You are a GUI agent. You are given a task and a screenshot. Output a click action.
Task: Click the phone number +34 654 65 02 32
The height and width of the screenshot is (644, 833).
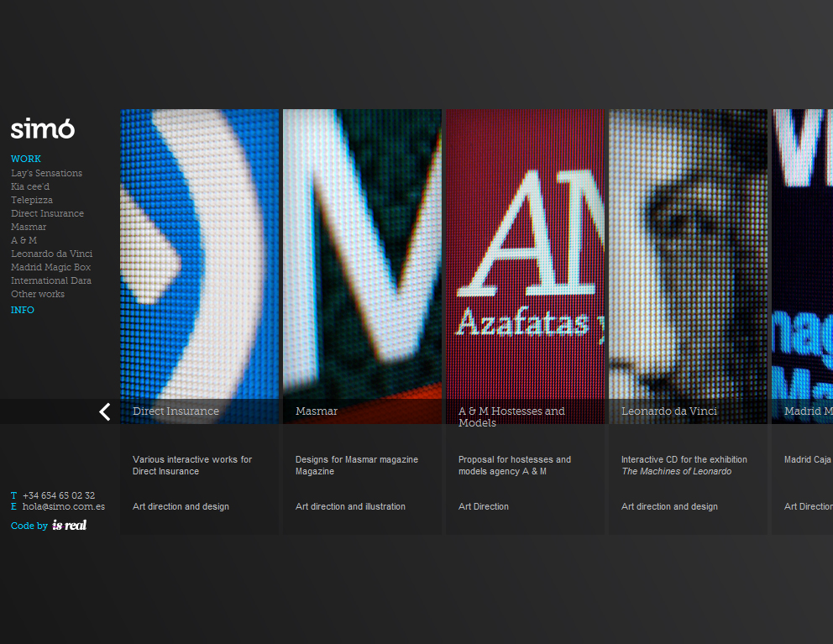pos(59,495)
